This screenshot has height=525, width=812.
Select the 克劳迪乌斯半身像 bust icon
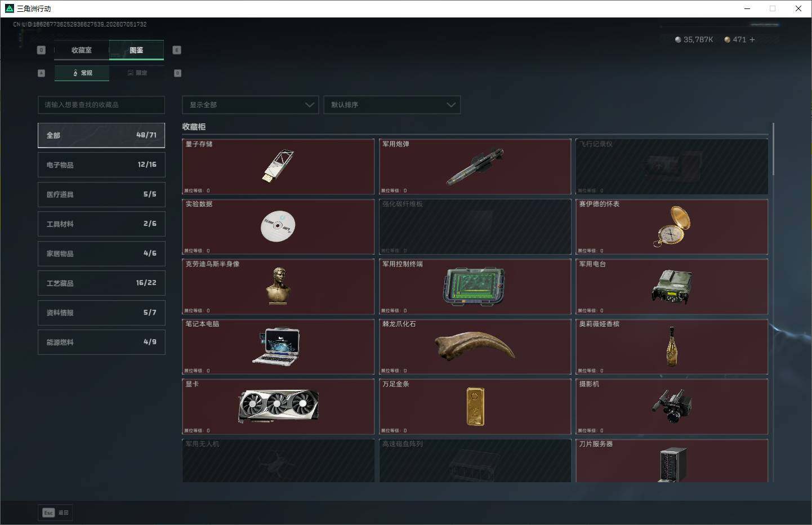click(x=278, y=286)
